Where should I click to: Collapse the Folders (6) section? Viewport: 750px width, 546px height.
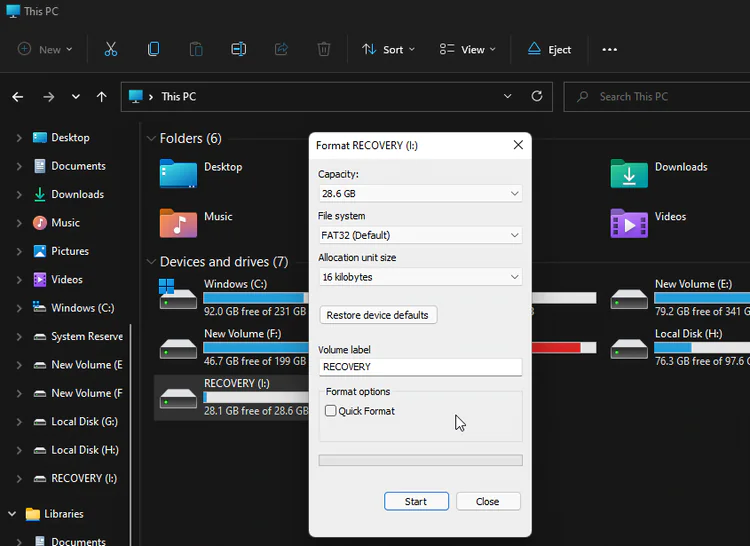pyautogui.click(x=151, y=139)
